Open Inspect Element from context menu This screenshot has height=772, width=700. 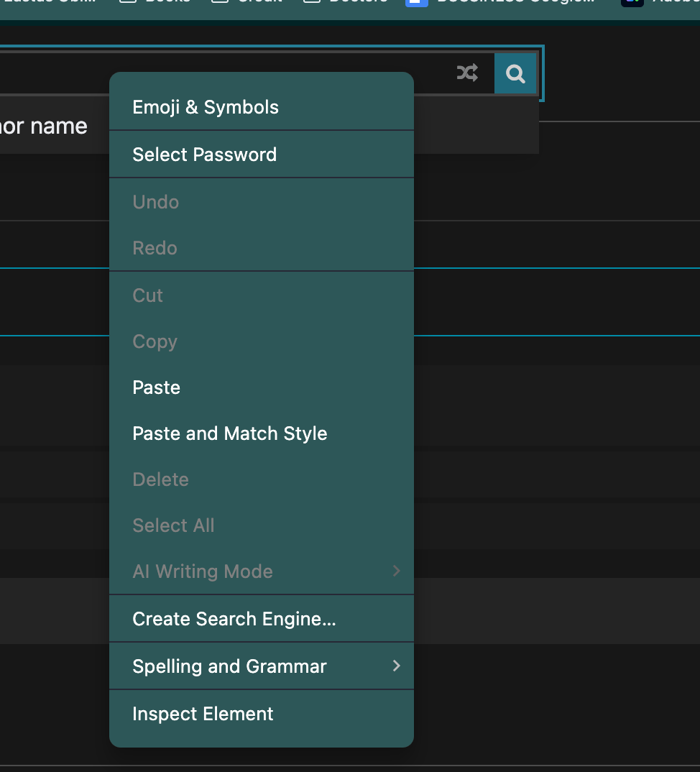point(203,714)
